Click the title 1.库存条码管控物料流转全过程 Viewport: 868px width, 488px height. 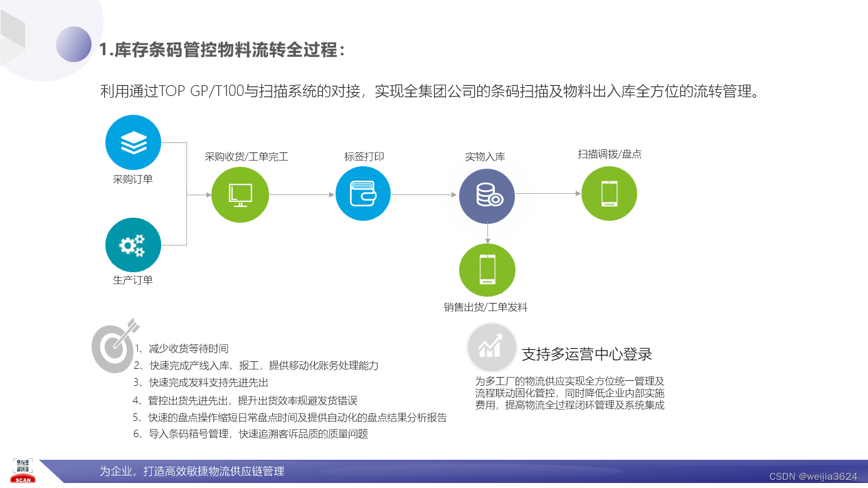[x=222, y=50]
